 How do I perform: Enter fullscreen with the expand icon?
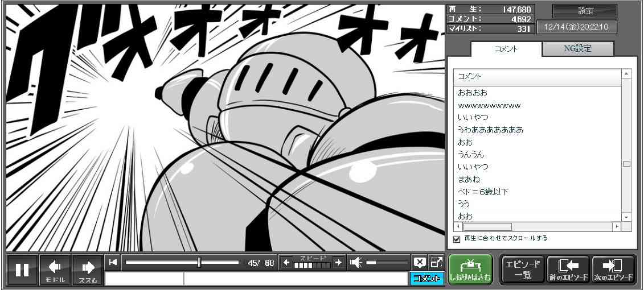(x=436, y=262)
